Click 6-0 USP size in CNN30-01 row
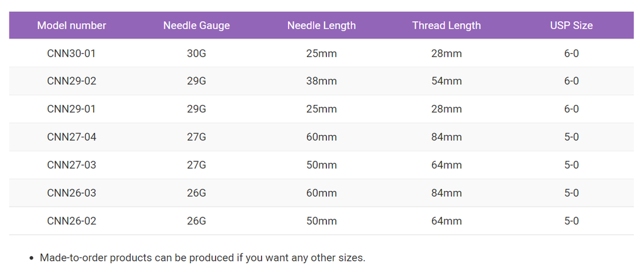 point(571,53)
